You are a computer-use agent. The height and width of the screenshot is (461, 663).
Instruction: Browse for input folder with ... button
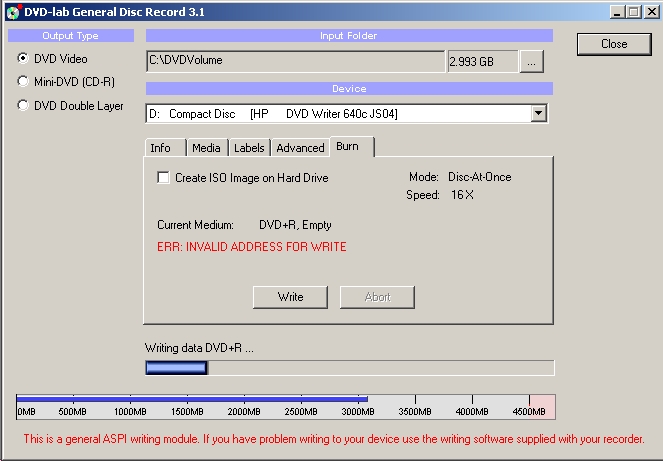pos(531,62)
